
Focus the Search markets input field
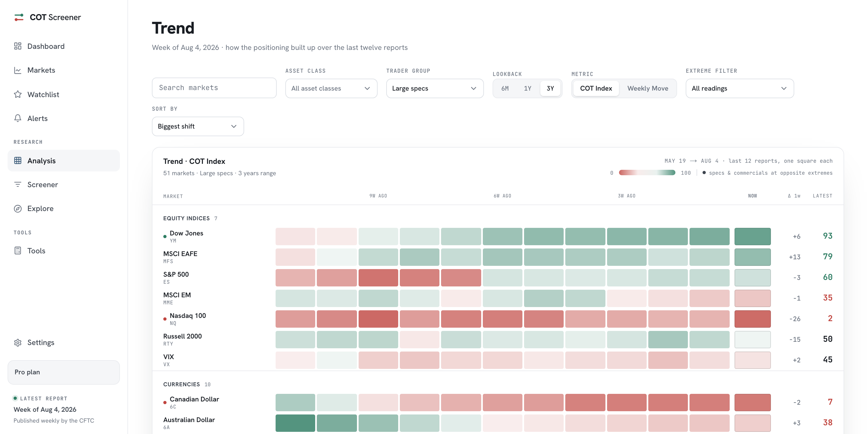point(214,88)
